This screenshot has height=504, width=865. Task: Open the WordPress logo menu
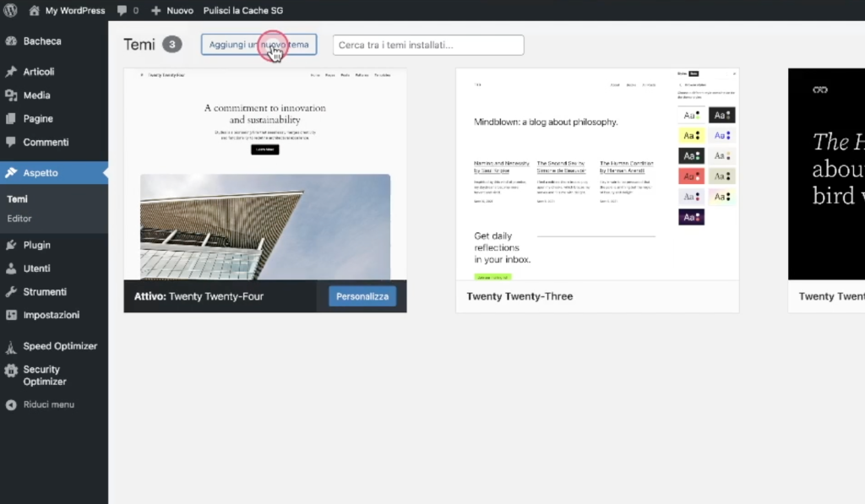[9, 10]
